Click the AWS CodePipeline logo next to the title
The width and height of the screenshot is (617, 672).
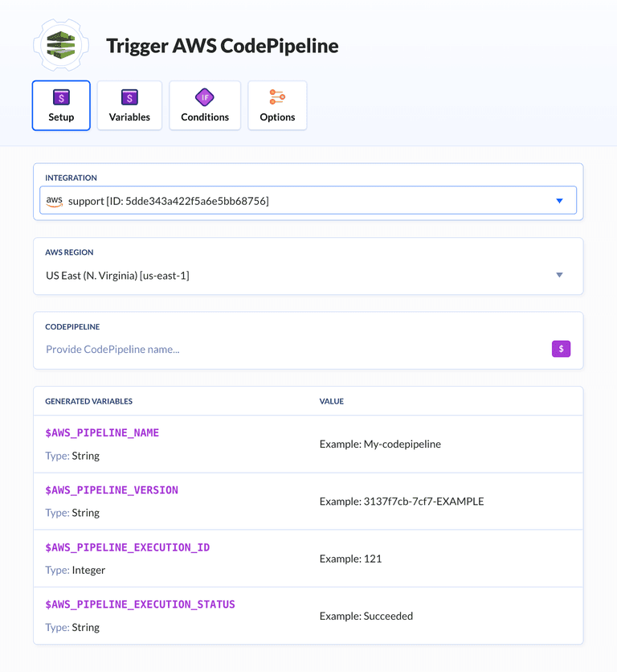tap(61, 45)
